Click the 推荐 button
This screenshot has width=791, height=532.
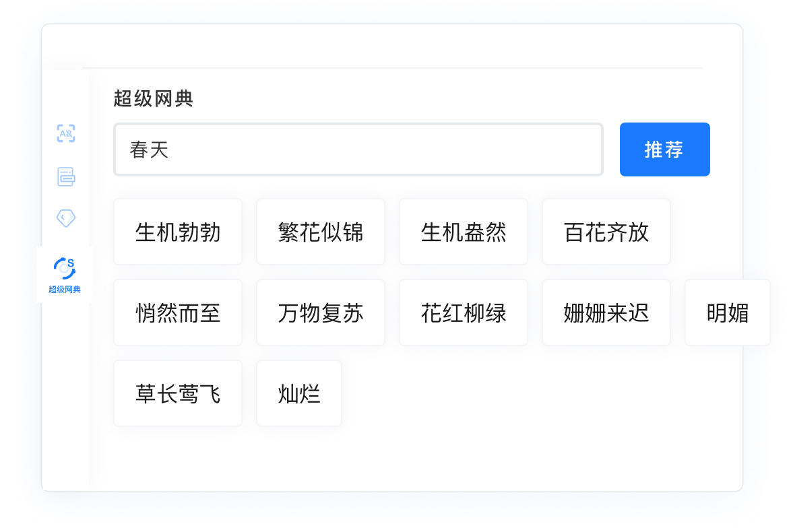(664, 149)
